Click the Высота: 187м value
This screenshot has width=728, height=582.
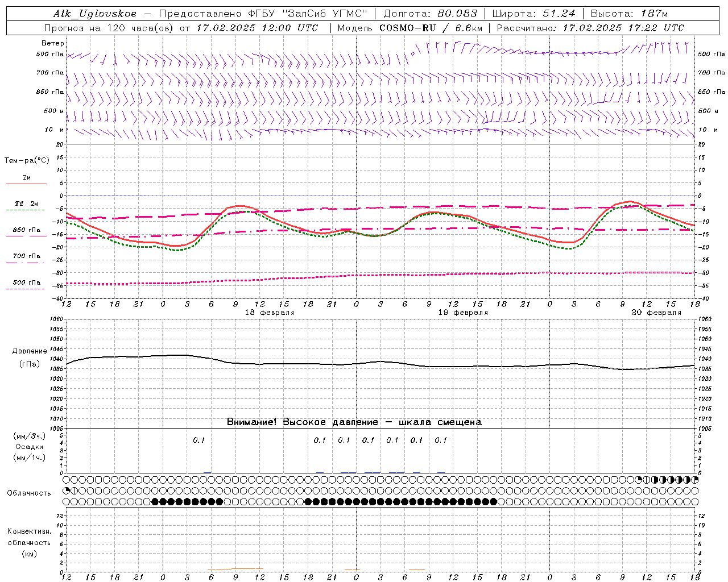pyautogui.click(x=629, y=14)
